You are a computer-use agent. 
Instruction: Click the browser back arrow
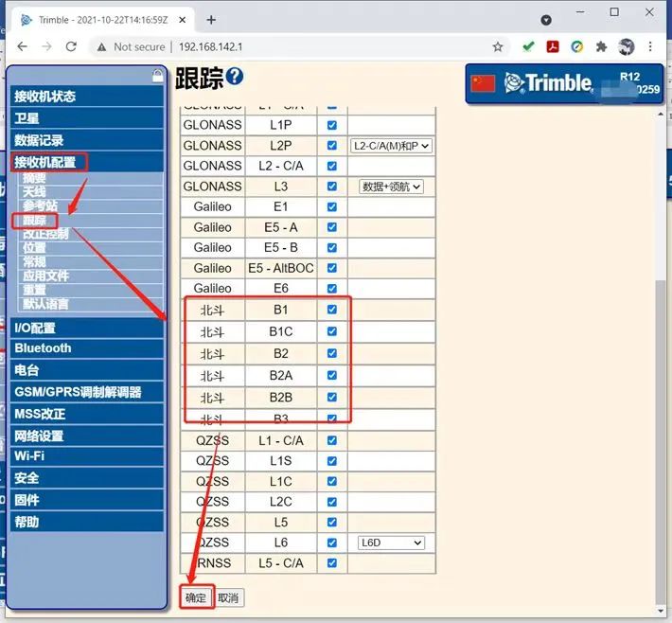23,46
